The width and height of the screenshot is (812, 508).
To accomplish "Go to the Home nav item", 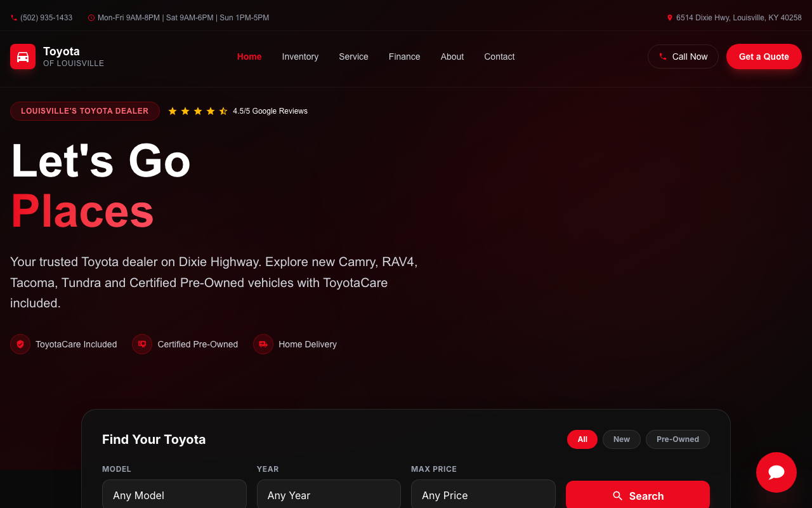I will point(249,57).
